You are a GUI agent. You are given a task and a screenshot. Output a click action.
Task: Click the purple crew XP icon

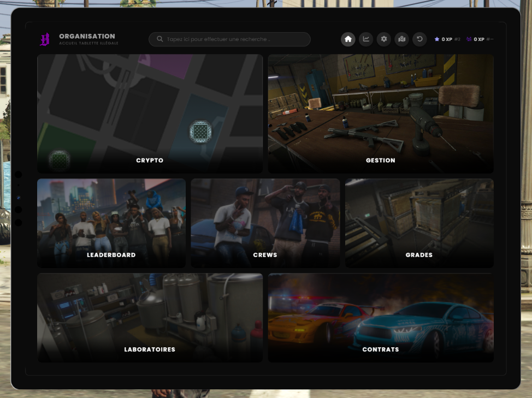pos(469,39)
